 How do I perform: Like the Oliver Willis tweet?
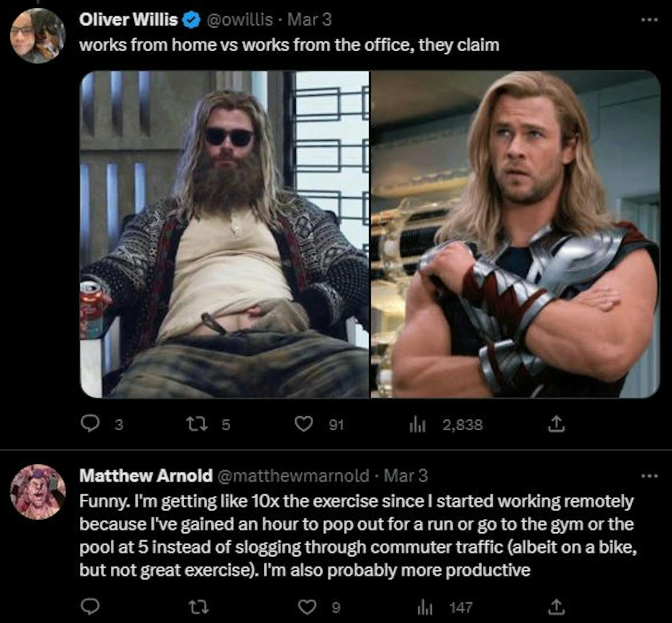(x=304, y=425)
